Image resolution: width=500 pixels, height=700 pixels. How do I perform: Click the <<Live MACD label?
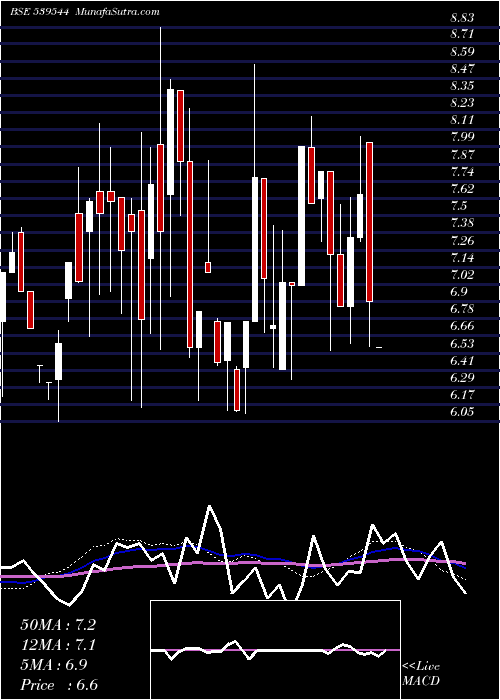click(421, 674)
